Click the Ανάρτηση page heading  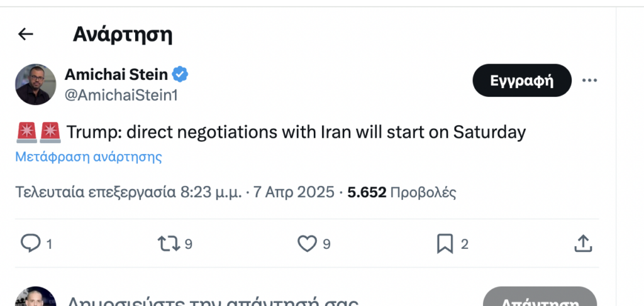point(123,35)
